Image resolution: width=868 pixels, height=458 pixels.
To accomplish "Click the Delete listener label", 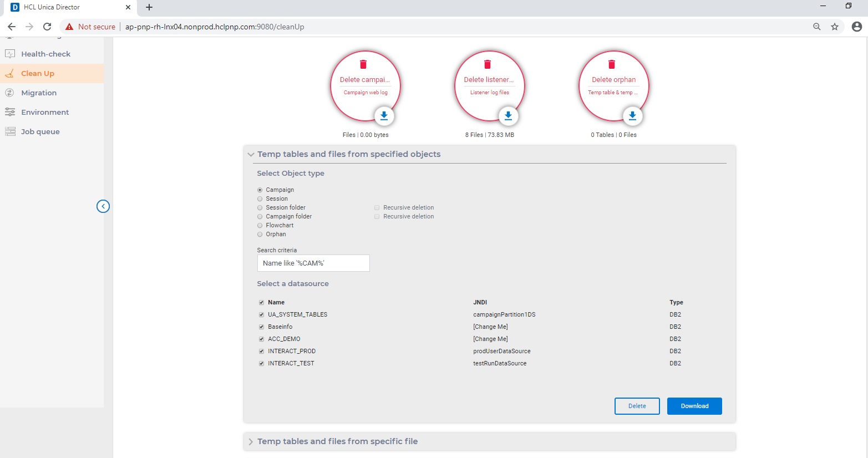I will [489, 80].
